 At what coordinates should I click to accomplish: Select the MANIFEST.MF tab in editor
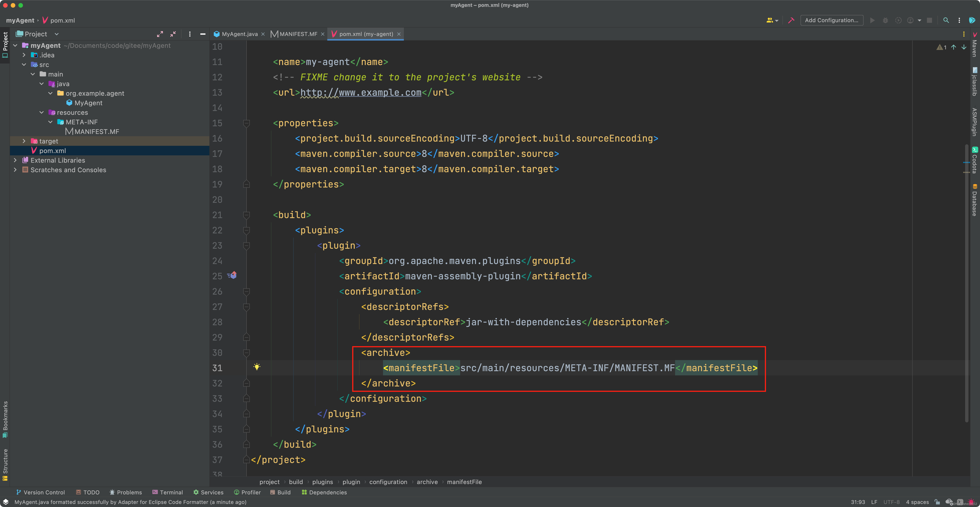tap(292, 34)
